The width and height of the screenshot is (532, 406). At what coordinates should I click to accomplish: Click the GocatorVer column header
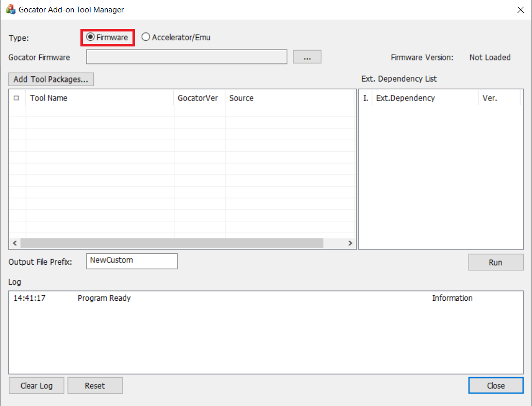click(x=199, y=98)
